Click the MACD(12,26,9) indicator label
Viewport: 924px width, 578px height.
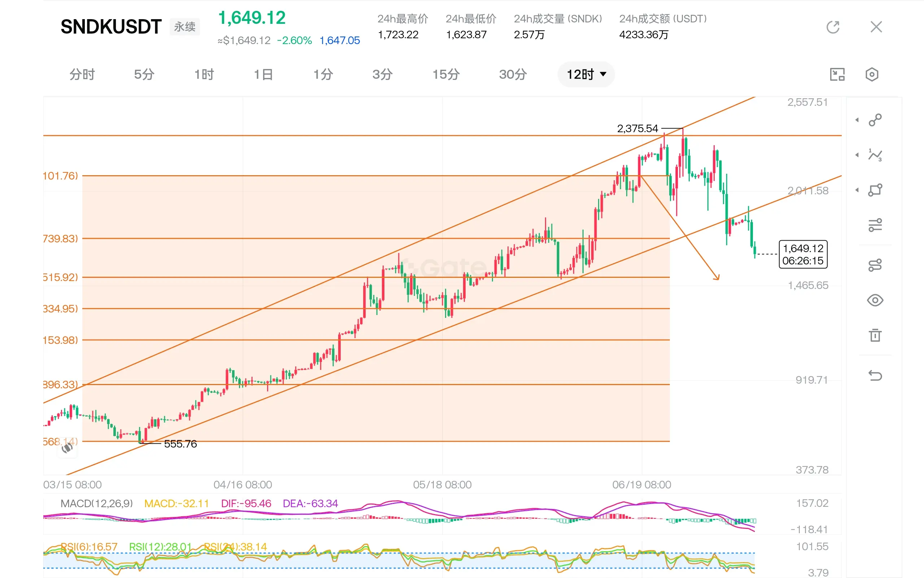[97, 504]
